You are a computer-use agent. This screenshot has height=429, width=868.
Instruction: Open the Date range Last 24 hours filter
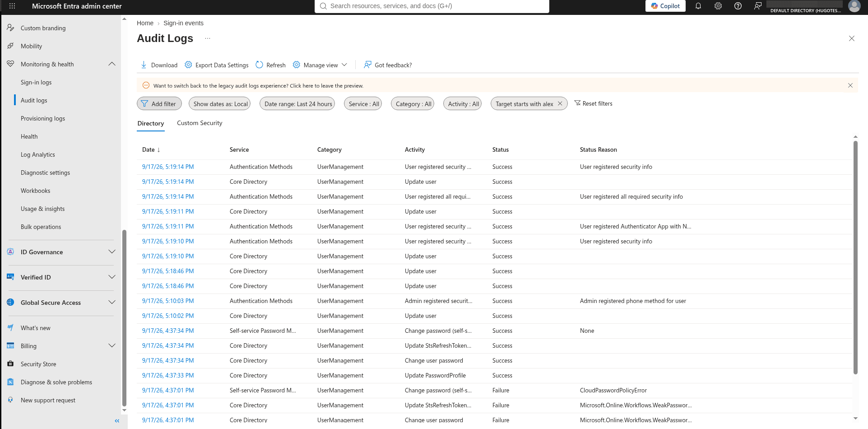pyautogui.click(x=297, y=103)
